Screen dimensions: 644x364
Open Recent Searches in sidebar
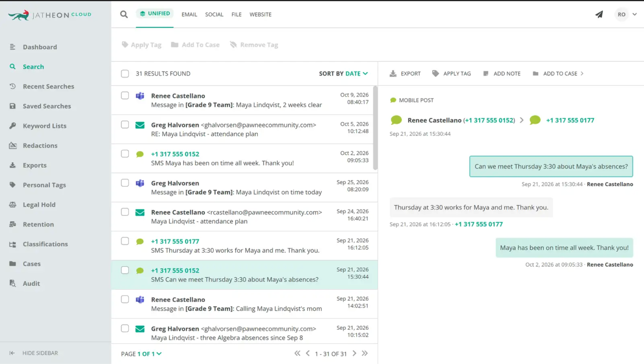pyautogui.click(x=48, y=86)
